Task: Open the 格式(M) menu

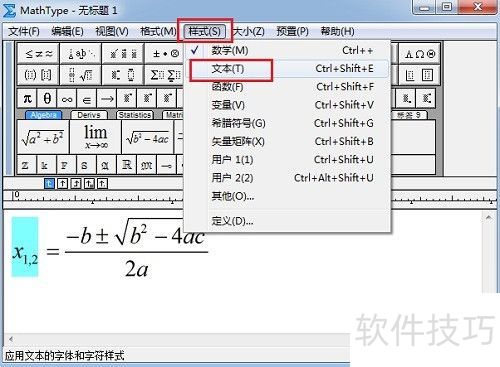Action: point(158,32)
